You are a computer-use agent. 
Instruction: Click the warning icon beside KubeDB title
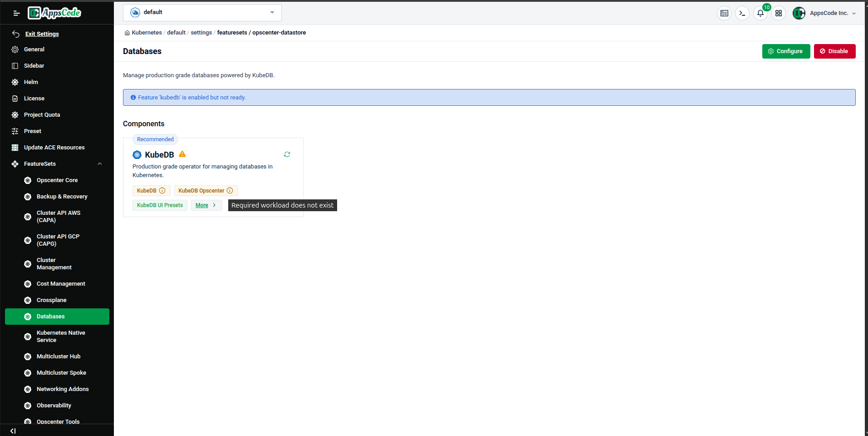(x=181, y=154)
